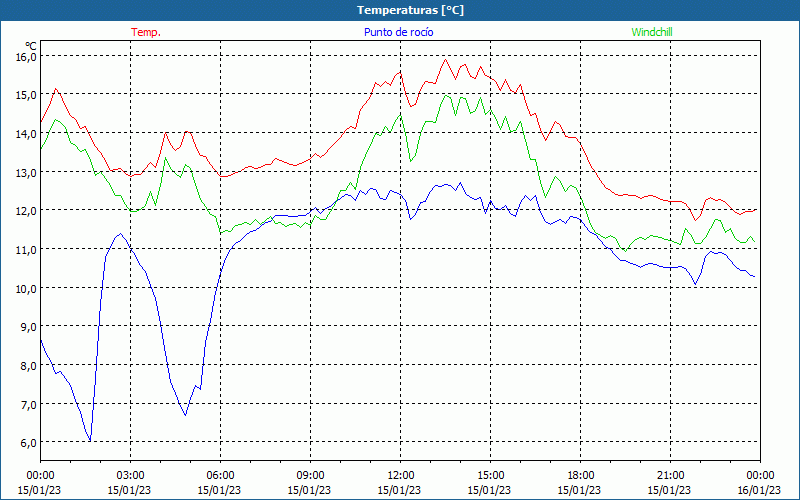Click the 8,0 y-axis value

28,365
